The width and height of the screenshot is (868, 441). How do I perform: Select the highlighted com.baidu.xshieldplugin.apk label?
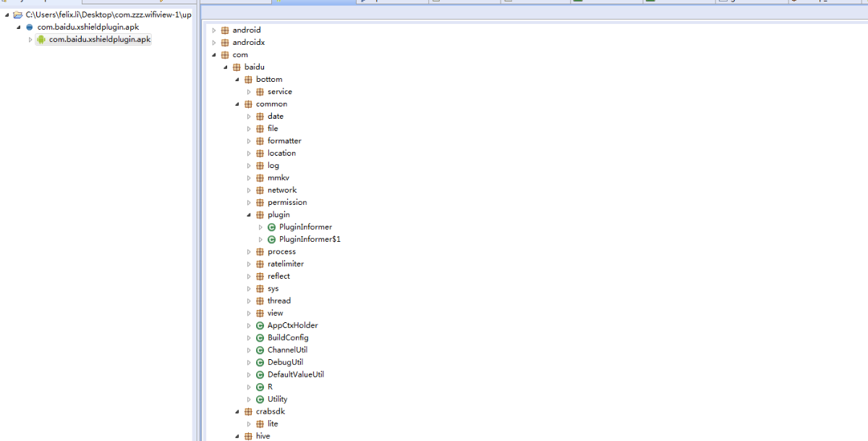point(100,40)
